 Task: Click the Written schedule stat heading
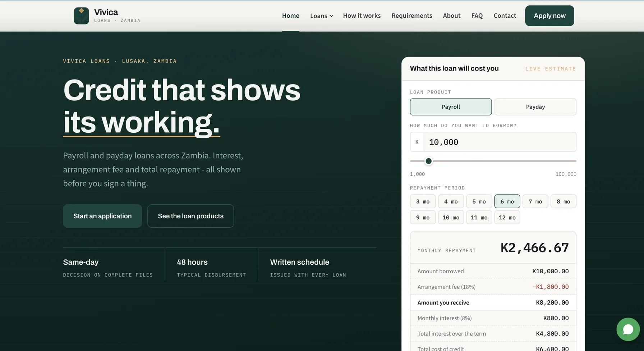300,262
